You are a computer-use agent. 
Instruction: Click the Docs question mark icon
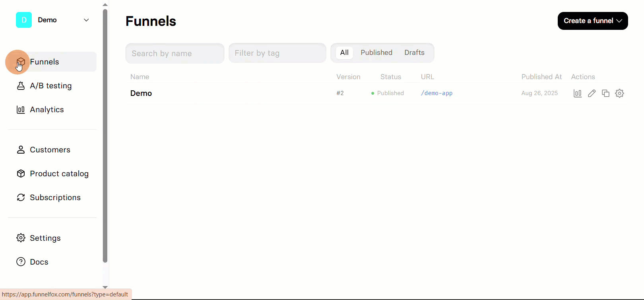click(x=21, y=262)
